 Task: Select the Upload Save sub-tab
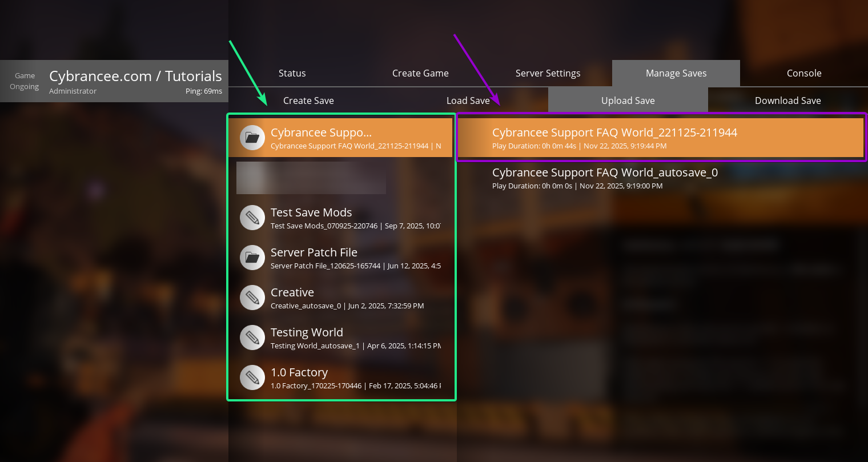pos(628,101)
